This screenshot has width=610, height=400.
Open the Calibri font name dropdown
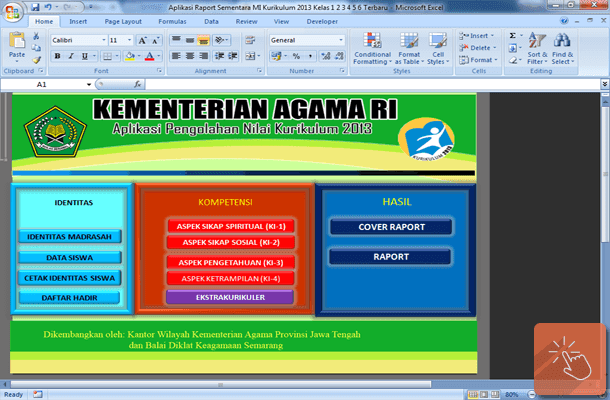click(x=103, y=40)
